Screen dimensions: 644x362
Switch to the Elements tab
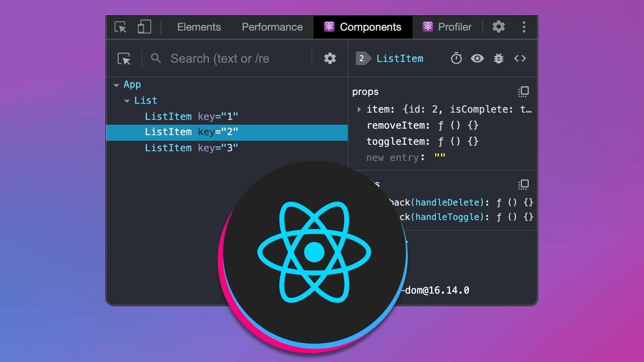pos(199,27)
